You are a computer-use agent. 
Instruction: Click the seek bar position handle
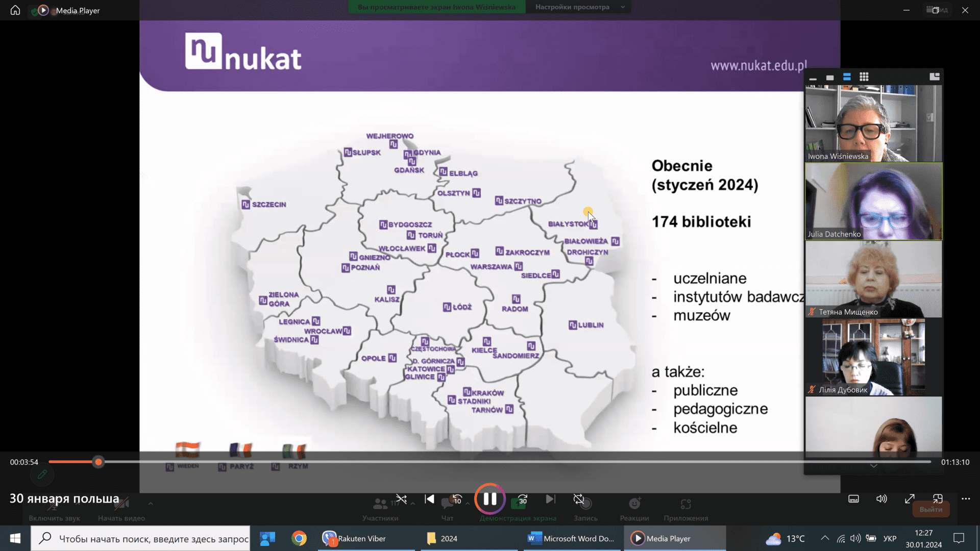[99, 462]
